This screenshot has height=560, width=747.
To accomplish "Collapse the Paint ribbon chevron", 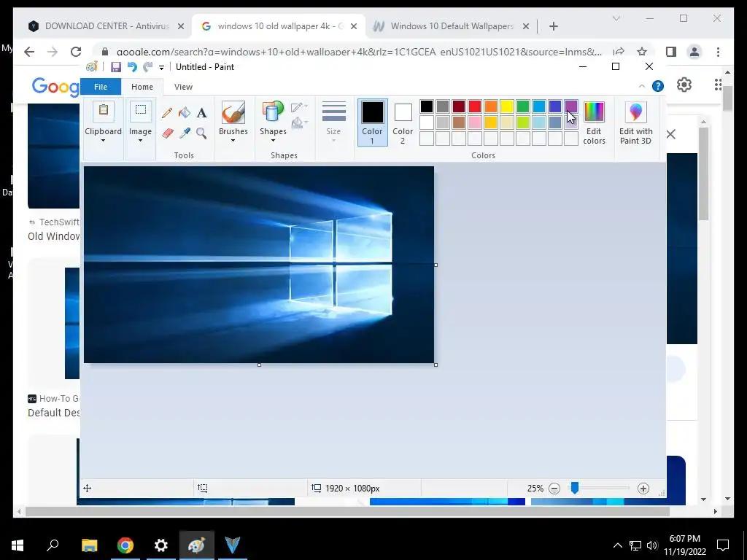I will [x=642, y=86].
